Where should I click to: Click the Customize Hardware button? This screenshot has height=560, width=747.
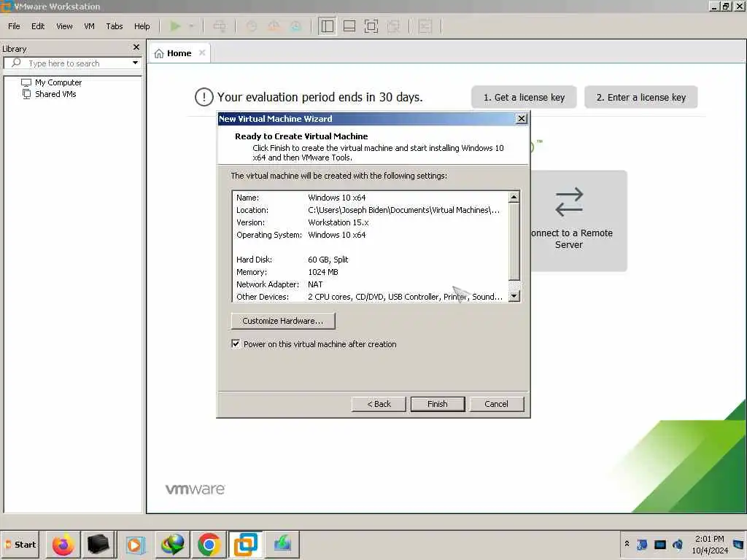coord(283,321)
